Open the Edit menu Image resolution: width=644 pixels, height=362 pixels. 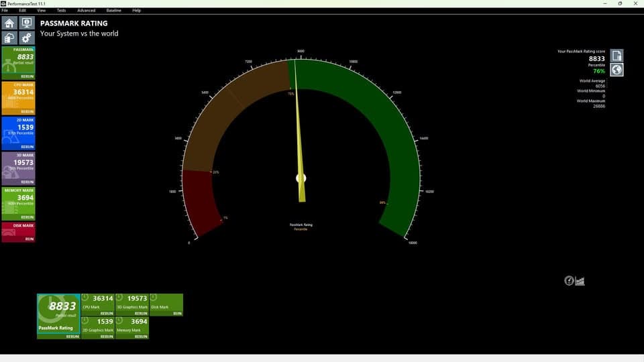click(x=23, y=10)
